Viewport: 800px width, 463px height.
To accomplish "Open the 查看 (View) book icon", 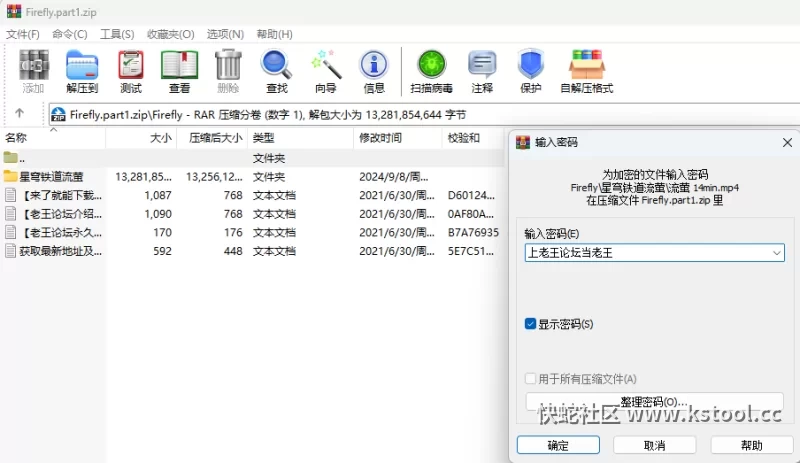I will point(180,65).
